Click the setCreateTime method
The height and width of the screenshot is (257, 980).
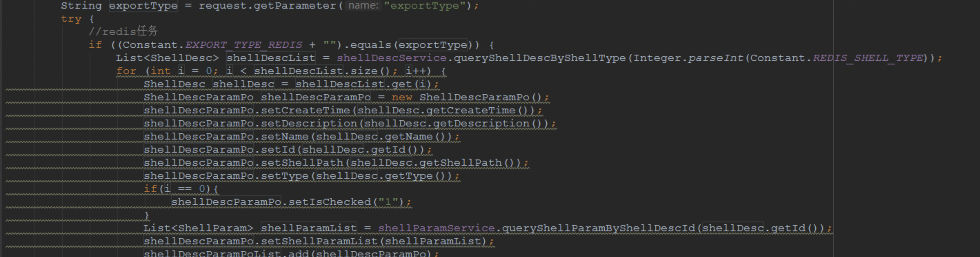305,110
